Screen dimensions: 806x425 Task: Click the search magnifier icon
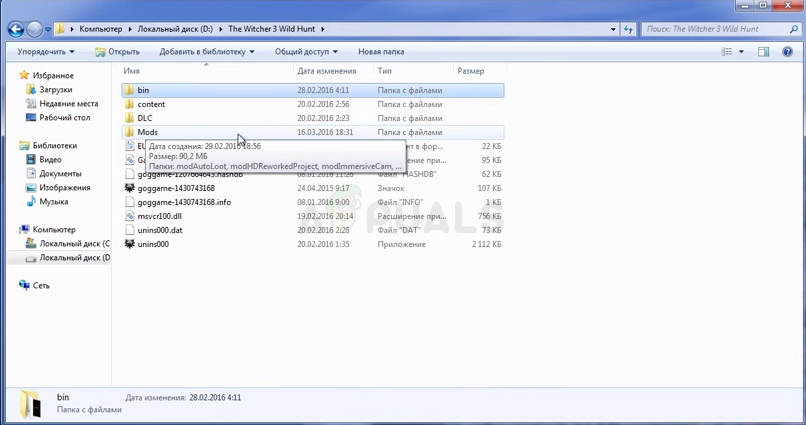[794, 29]
